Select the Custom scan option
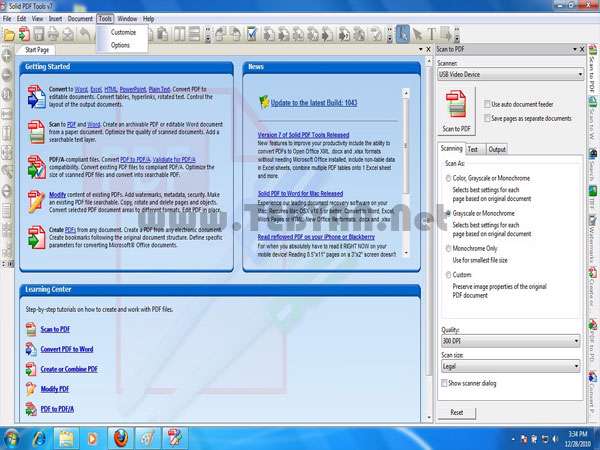600x450 pixels. tap(448, 275)
